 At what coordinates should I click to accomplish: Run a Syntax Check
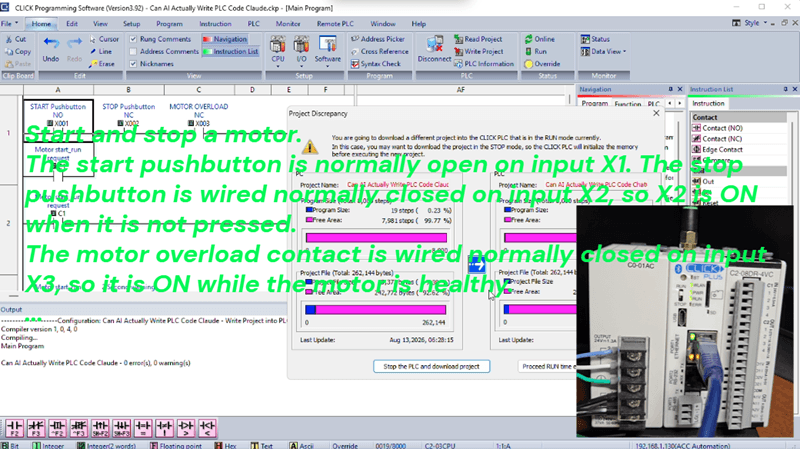pos(376,64)
